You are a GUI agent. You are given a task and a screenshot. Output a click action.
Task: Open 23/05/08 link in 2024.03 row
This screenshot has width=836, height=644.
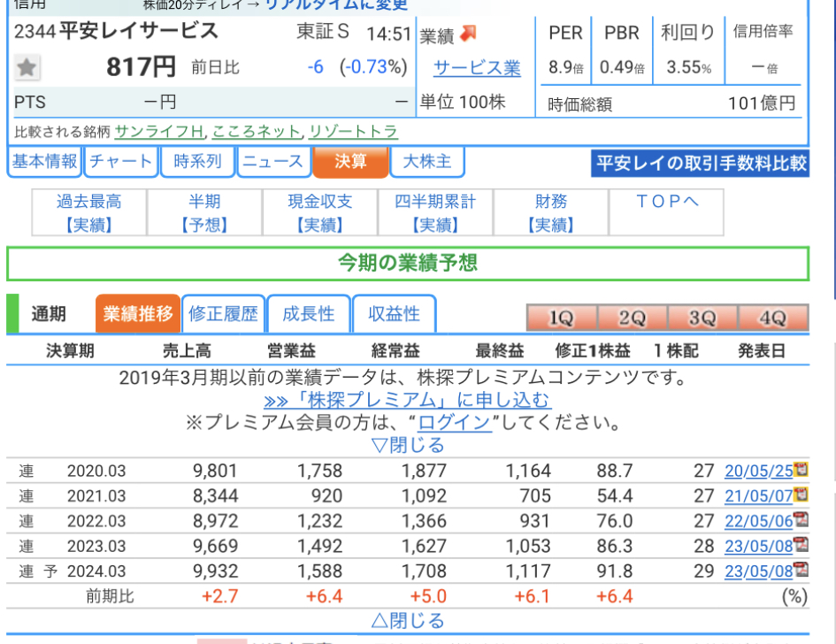point(759,571)
